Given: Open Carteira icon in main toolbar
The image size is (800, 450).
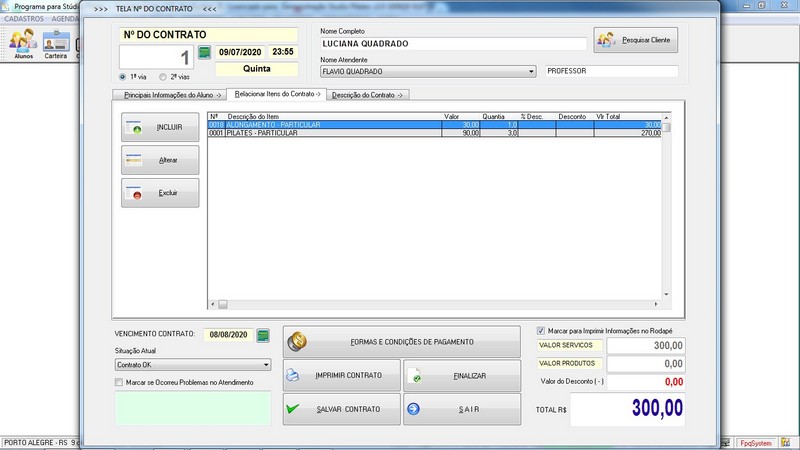Looking at the screenshot, I should point(56,43).
